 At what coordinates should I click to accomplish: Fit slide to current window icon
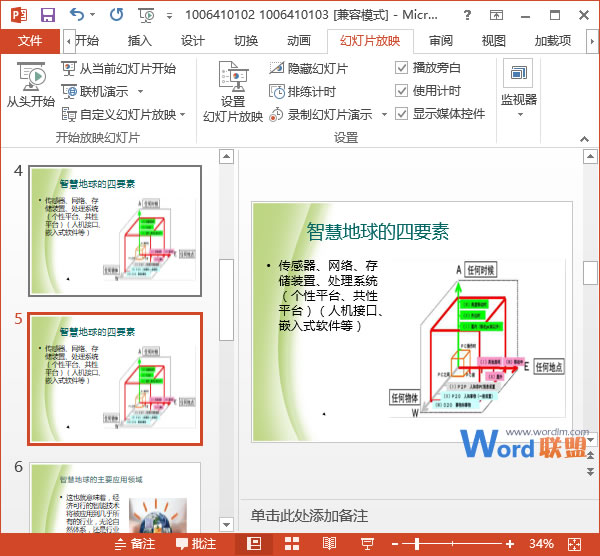(x=574, y=544)
